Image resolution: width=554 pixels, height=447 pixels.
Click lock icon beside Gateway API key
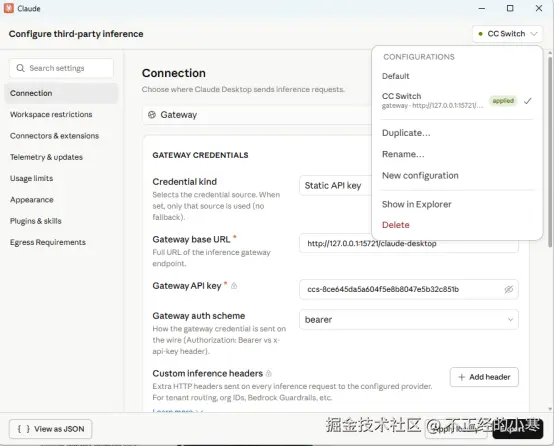[234, 286]
